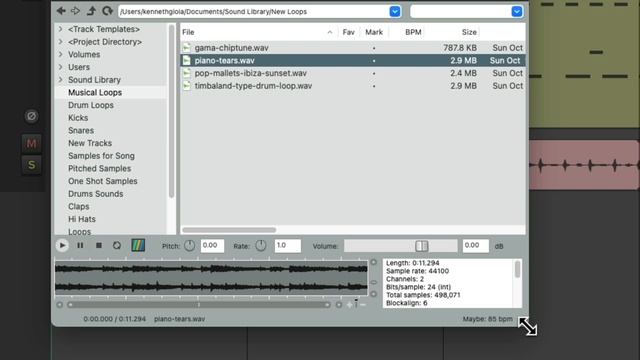
Task: Click the Mark dot for gama-chiptune.wav
Action: (374, 48)
